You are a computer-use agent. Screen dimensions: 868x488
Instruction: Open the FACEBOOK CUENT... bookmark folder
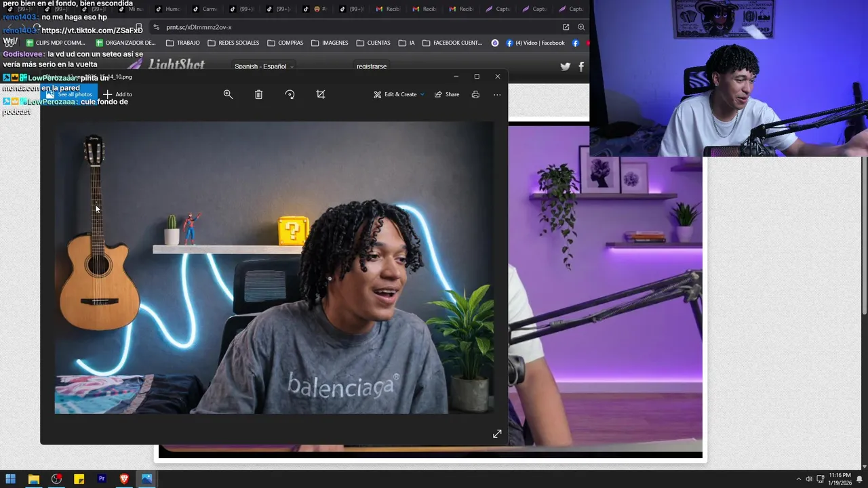pyautogui.click(x=452, y=43)
